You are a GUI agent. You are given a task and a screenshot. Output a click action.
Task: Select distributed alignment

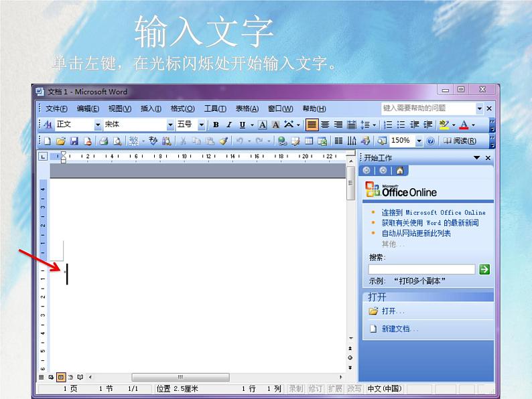352,125
